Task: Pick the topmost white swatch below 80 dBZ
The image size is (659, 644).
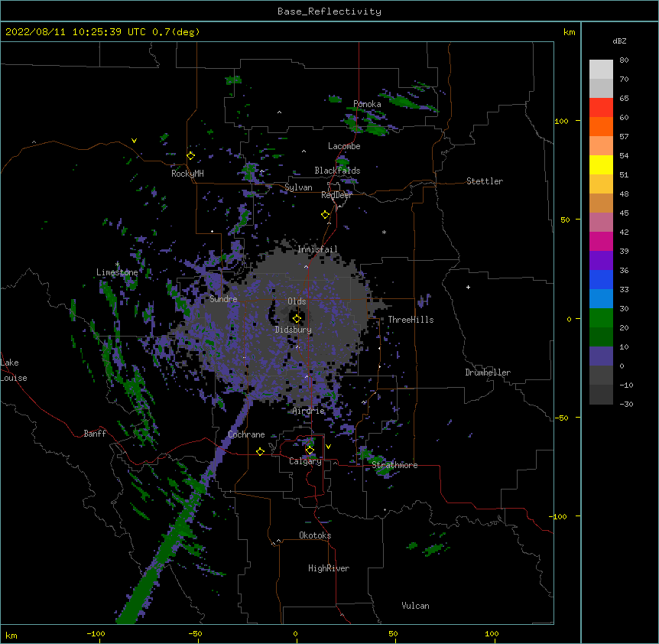Action: (x=601, y=70)
